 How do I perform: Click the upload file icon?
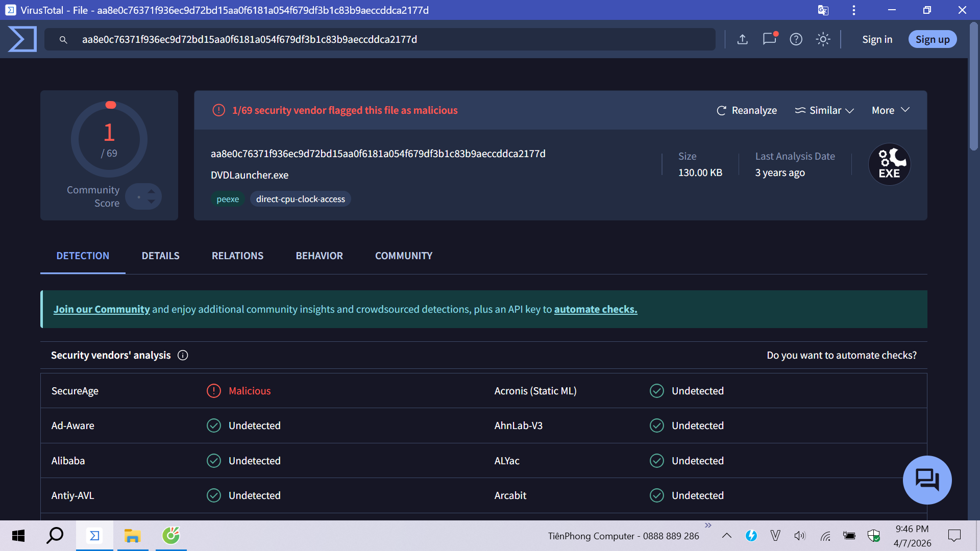pos(743,39)
